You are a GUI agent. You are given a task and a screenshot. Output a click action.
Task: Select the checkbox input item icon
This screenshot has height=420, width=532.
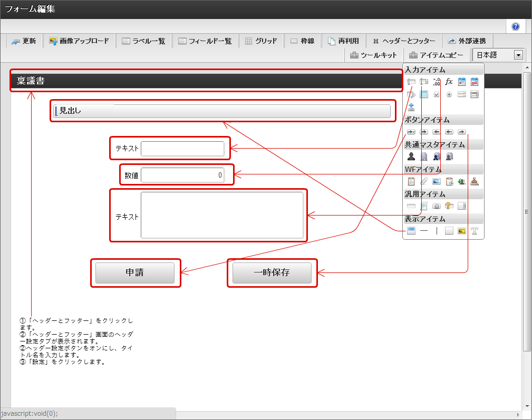pos(437,94)
